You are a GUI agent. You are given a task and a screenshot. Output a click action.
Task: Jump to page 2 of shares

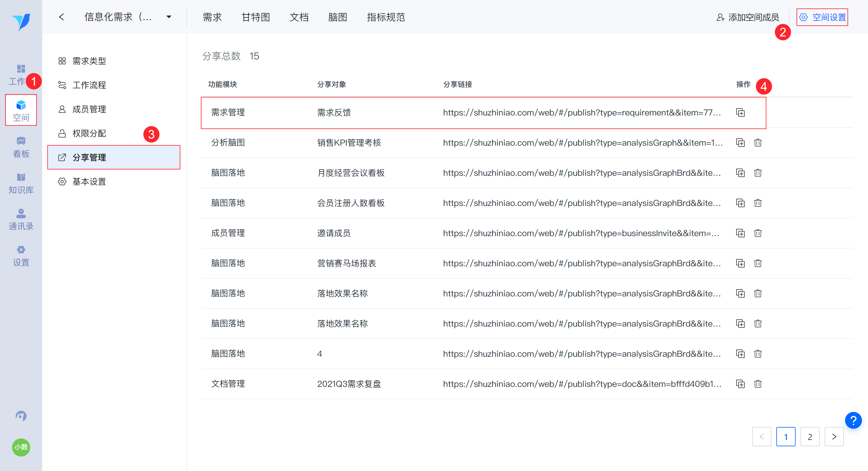coord(809,437)
